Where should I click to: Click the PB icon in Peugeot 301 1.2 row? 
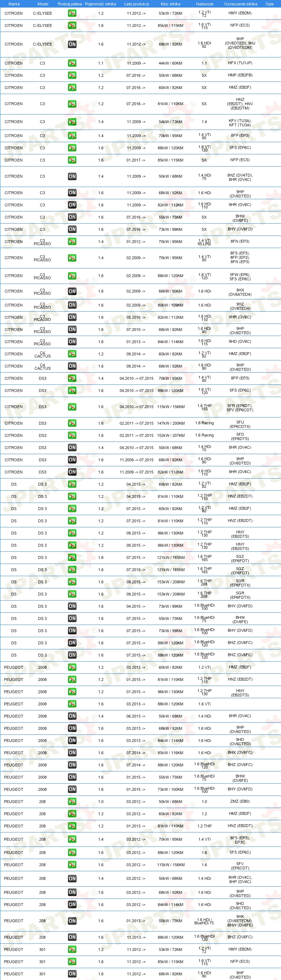pos(72,949)
